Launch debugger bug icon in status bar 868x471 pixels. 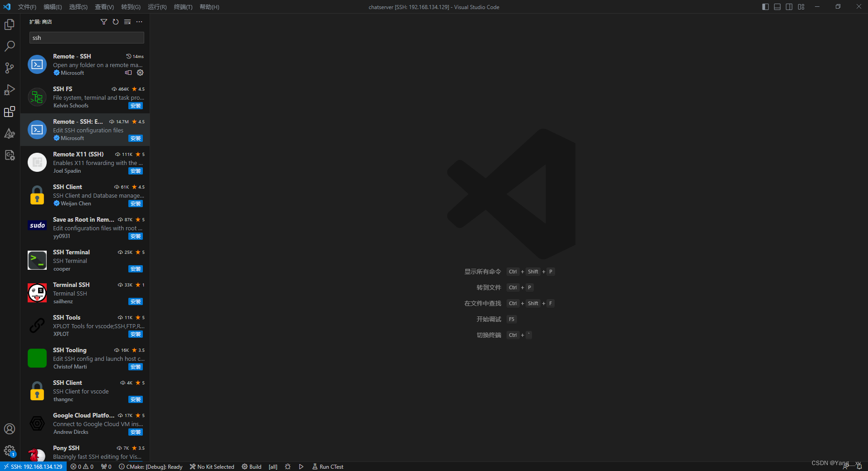288,466
